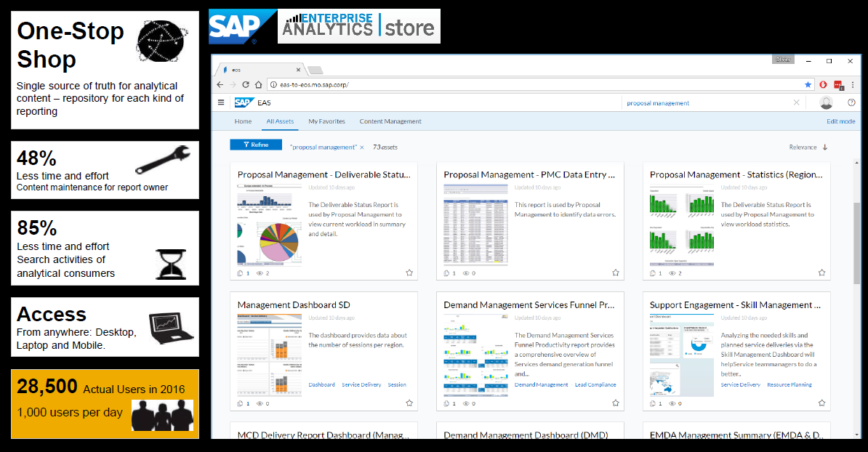This screenshot has width=868, height=452.
Task: Click the help question mark icon
Action: click(x=851, y=102)
